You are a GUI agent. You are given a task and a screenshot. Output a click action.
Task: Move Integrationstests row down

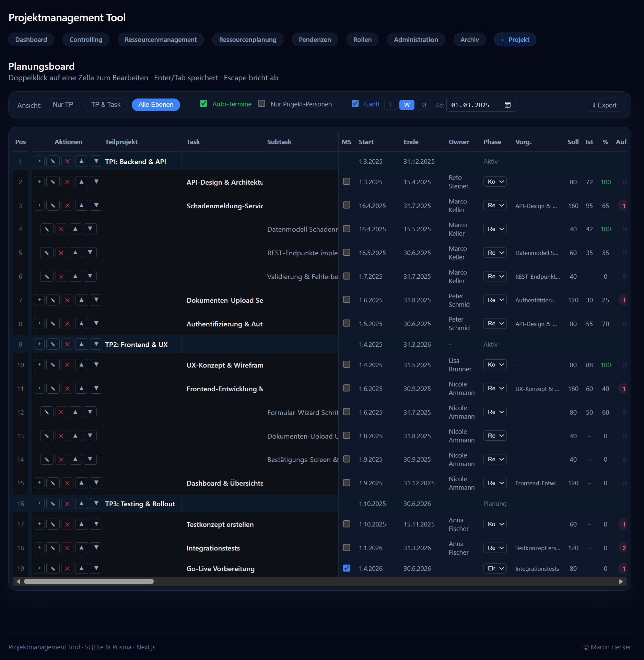pyautogui.click(x=96, y=548)
